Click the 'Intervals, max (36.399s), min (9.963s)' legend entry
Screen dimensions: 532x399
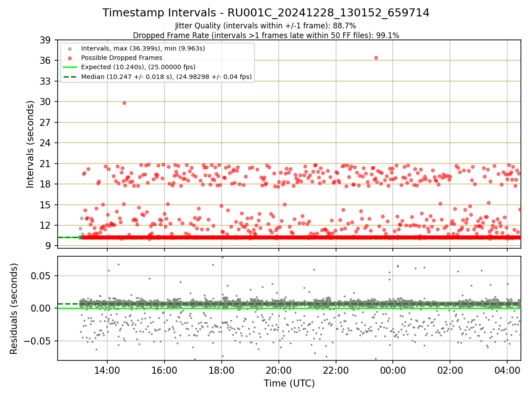pyautogui.click(x=143, y=48)
